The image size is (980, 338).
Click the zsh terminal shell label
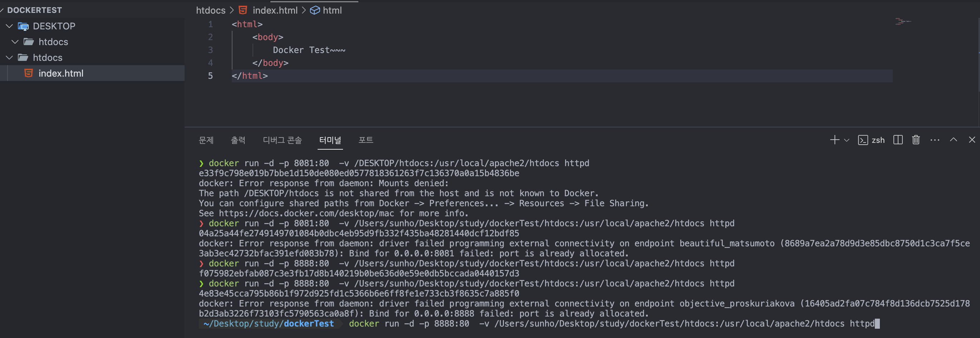[x=878, y=140]
